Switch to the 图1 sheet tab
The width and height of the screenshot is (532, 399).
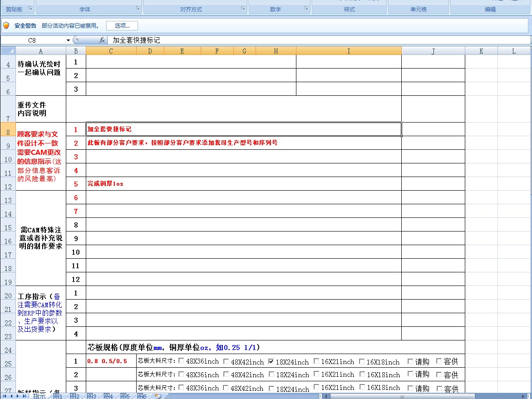click(58, 396)
